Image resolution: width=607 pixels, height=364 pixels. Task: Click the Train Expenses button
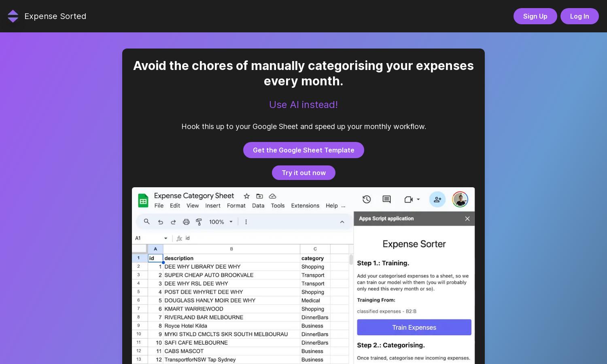pos(414,327)
